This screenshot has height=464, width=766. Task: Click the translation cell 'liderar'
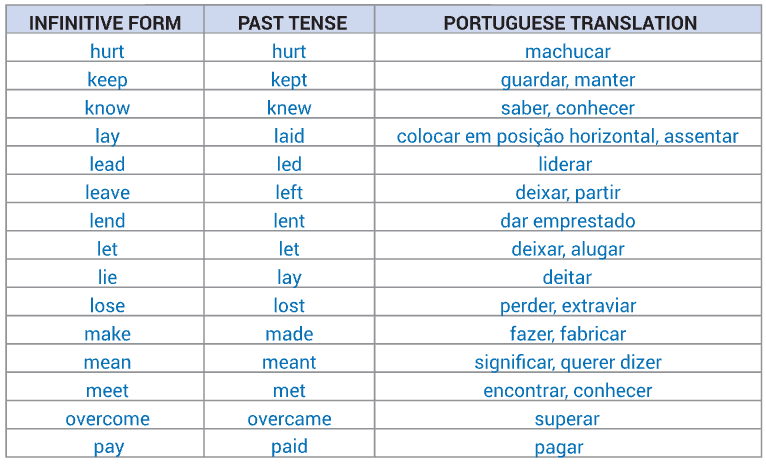[565, 164]
